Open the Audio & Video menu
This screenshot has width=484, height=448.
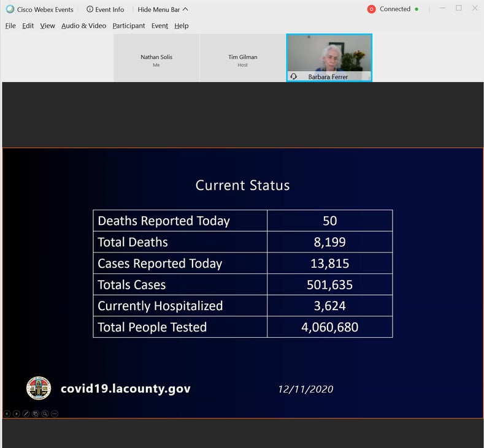point(83,26)
